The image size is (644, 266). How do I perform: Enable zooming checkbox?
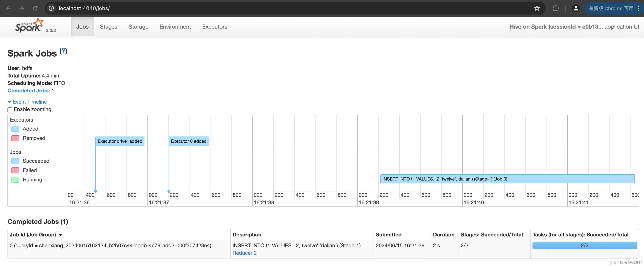pyautogui.click(x=10, y=110)
